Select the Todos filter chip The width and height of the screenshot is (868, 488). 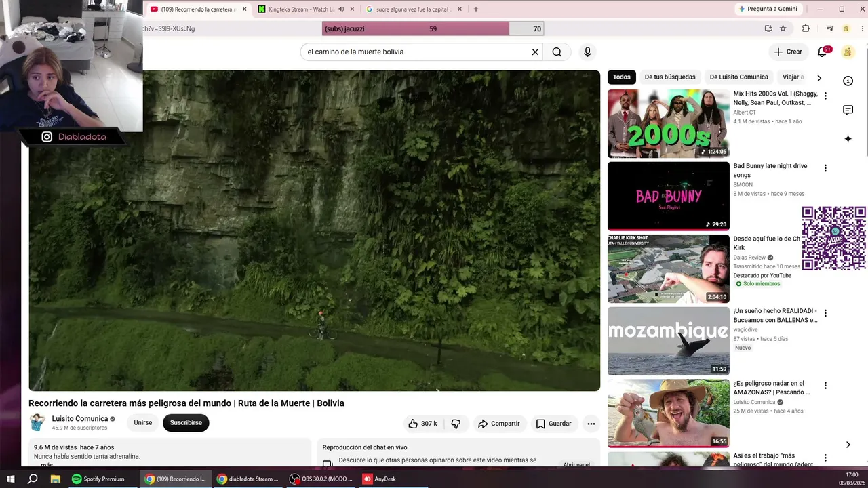point(622,77)
